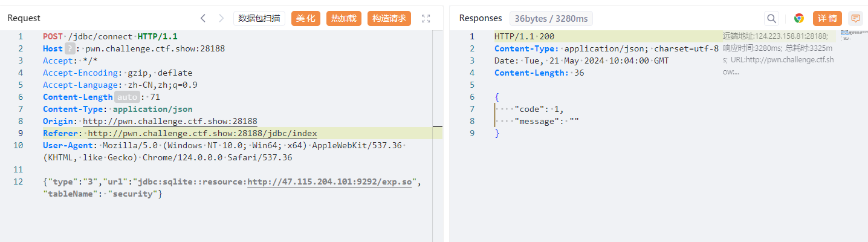Open the Referer URL link
The image size is (868, 242).
click(202, 133)
